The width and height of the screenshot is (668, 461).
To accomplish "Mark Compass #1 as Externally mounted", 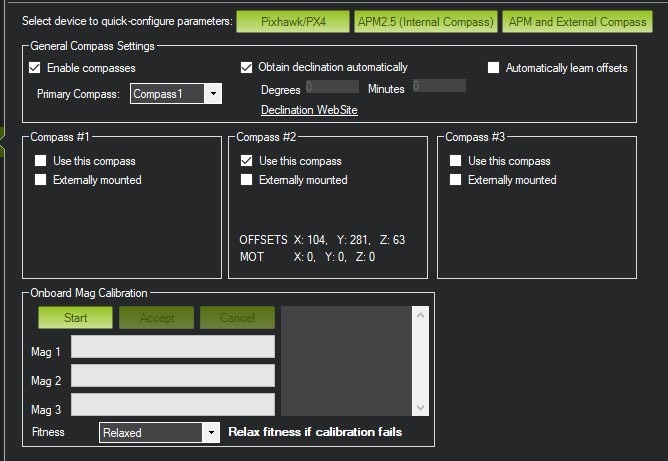I will click(40, 179).
